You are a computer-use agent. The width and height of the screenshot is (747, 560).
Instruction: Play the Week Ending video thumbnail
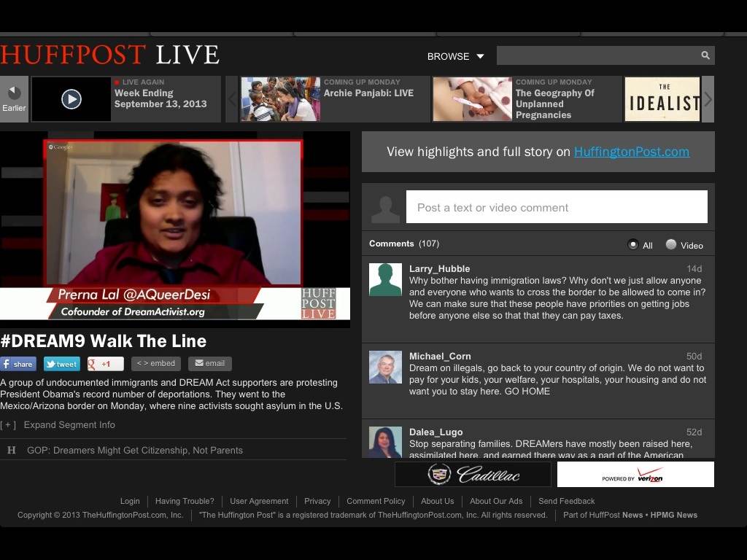[71, 99]
